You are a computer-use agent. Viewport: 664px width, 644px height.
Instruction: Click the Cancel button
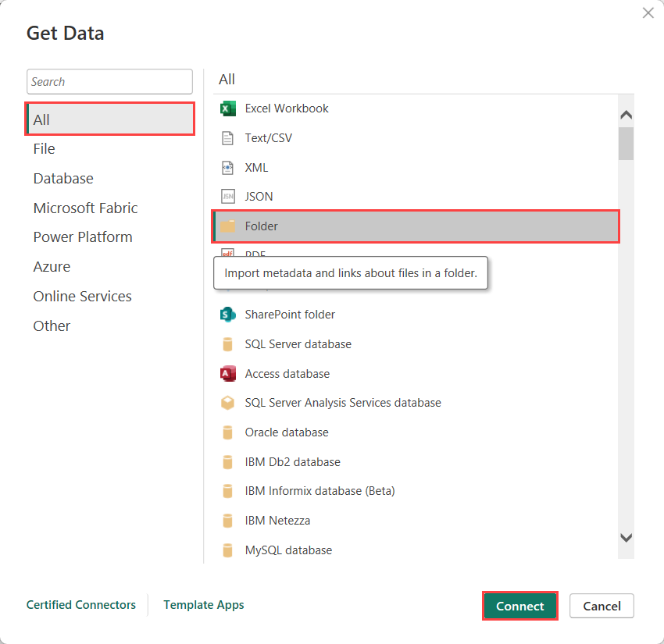pos(602,606)
